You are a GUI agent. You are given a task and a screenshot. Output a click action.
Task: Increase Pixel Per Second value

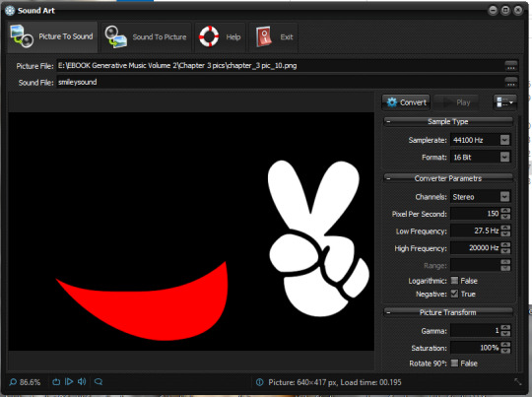tap(505, 211)
